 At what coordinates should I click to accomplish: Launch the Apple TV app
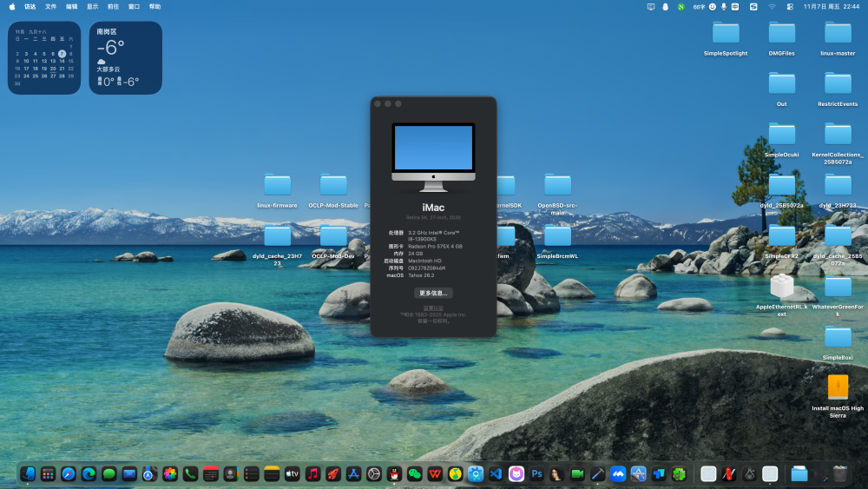293,474
